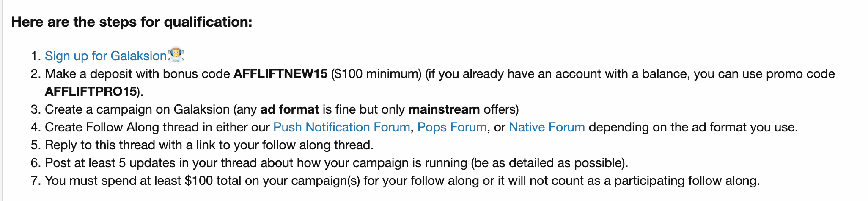Visit the Native Forum link
The width and height of the screenshot is (868, 201).
click(x=547, y=127)
